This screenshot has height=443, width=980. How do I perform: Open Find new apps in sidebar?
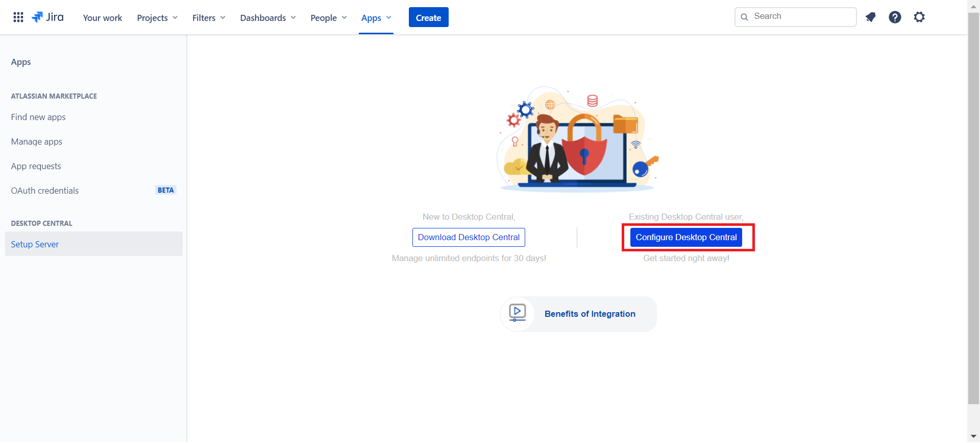(38, 117)
